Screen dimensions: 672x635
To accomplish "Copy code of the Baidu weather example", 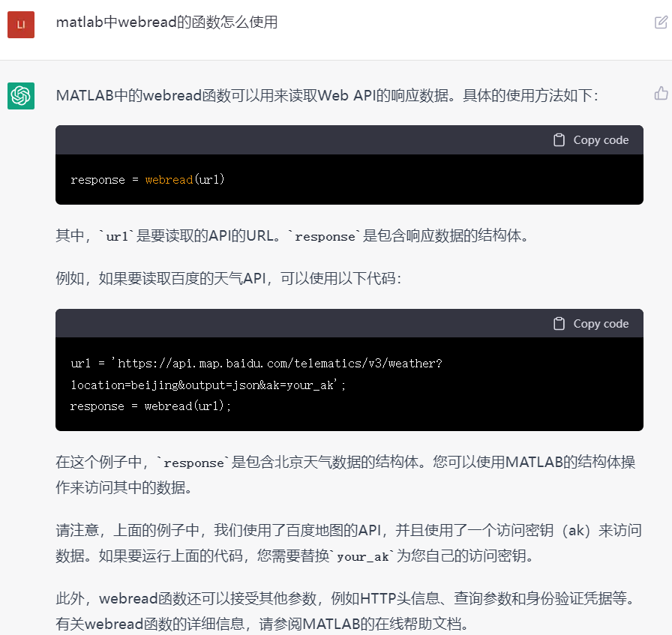I will point(591,324).
